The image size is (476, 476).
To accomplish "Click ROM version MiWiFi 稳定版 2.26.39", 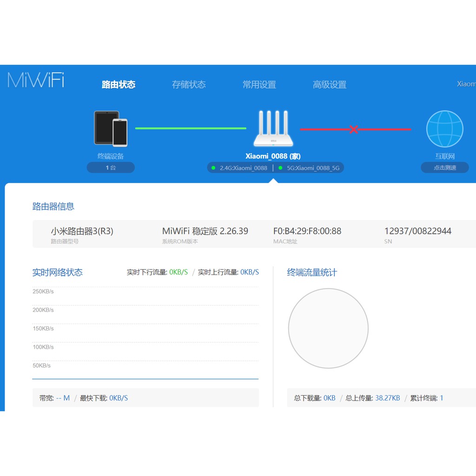I will click(205, 231).
